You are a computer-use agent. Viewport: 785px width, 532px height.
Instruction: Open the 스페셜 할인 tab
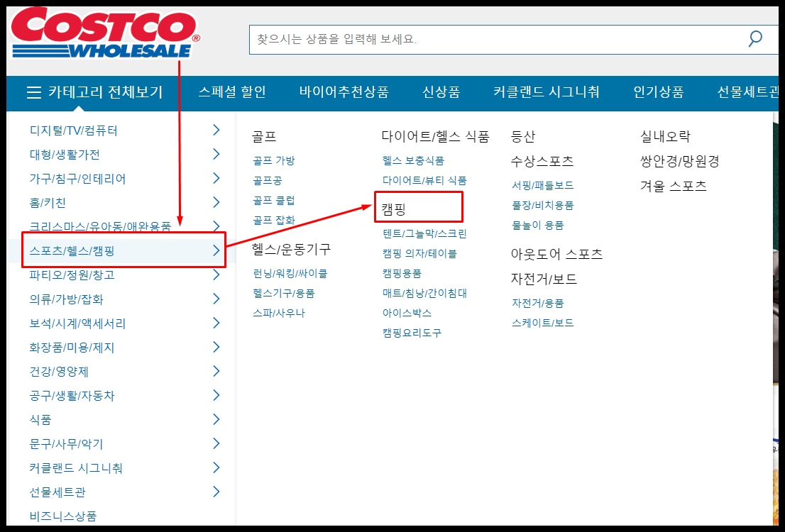click(x=232, y=92)
